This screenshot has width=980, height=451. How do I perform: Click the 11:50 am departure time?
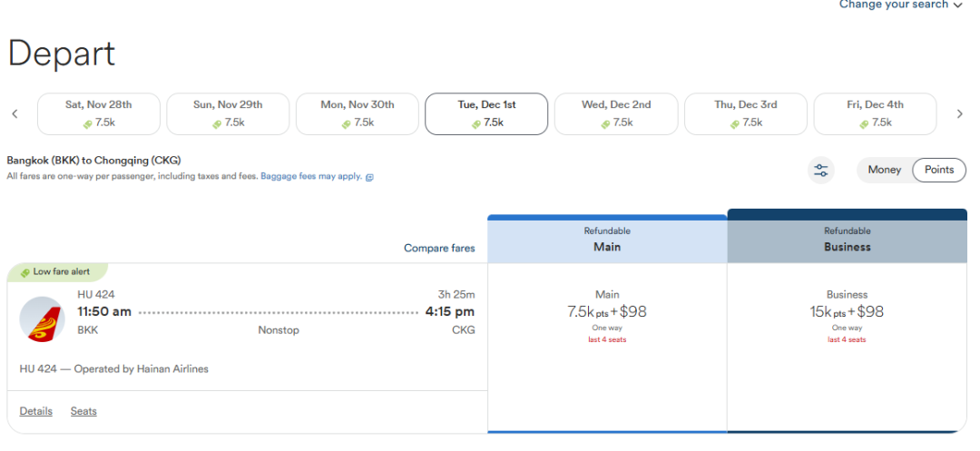tap(104, 311)
